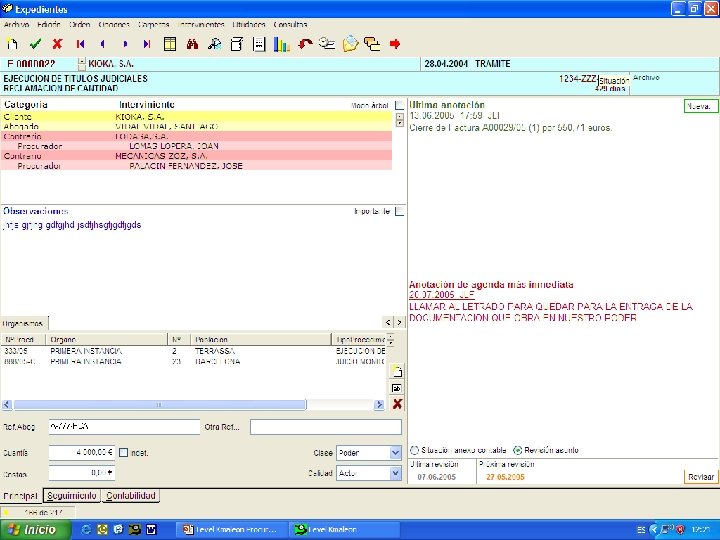Toggle the Modo Árbol checkbox
Viewport: 720px width, 540px height.
coord(399,105)
